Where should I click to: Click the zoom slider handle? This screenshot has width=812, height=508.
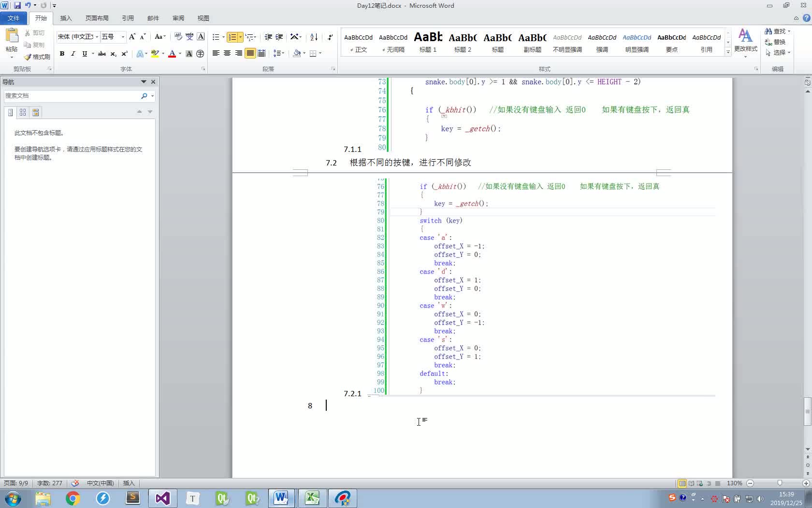pyautogui.click(x=779, y=483)
